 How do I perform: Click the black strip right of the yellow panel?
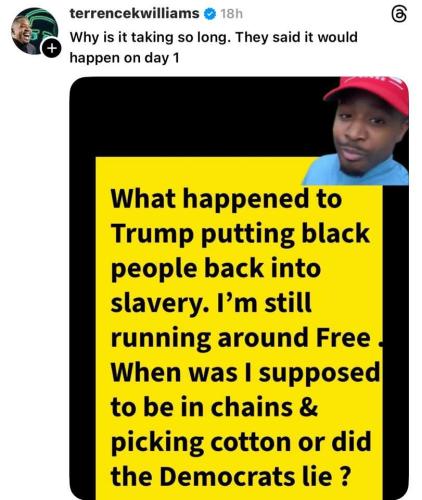(x=395, y=340)
